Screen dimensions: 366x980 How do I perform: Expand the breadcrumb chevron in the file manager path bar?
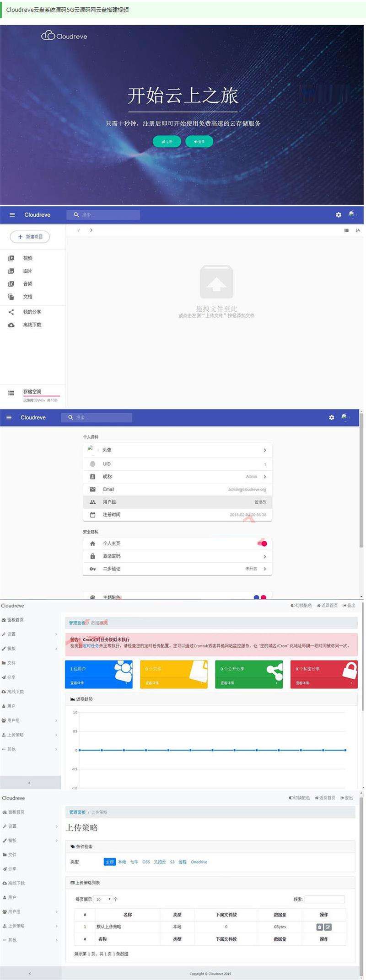point(91,230)
